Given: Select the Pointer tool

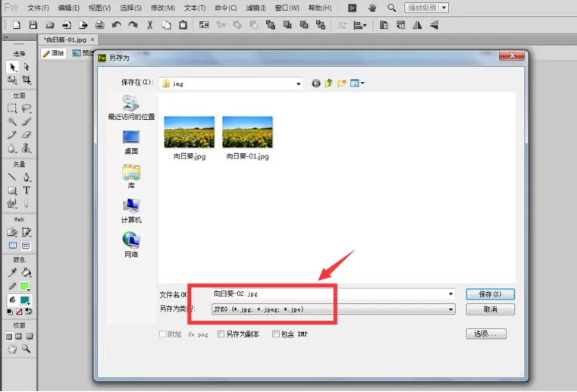Looking at the screenshot, I should (12, 67).
